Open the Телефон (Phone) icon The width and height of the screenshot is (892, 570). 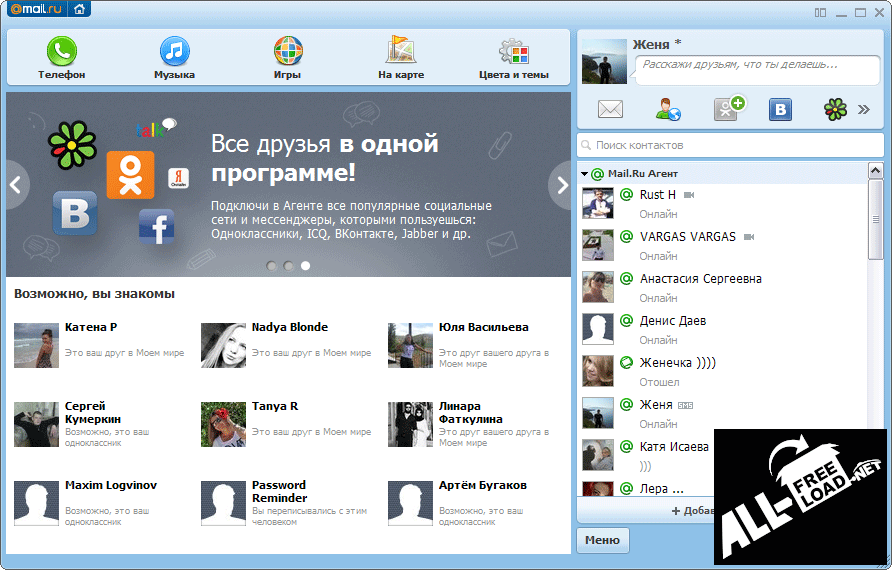[x=61, y=57]
